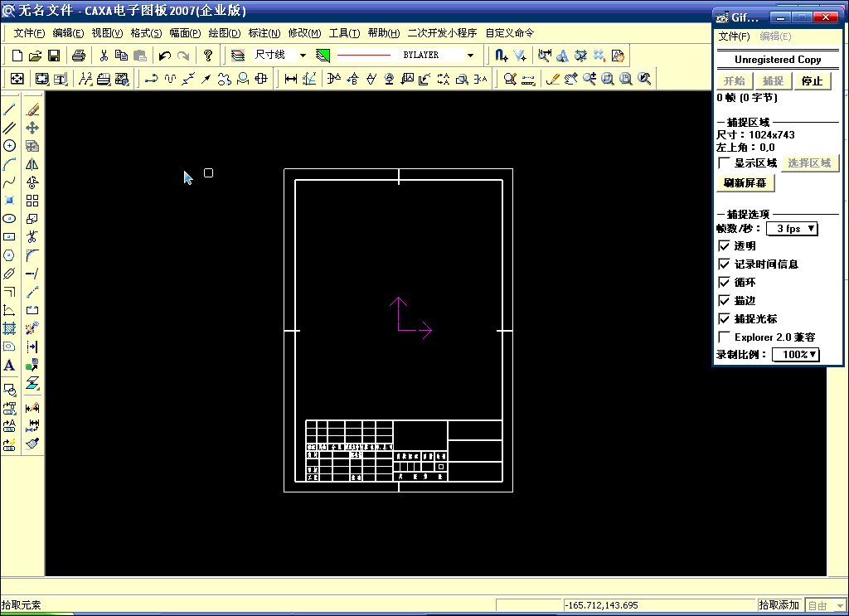
Task: Select the Ellipse drawing tool
Action: click(9, 219)
